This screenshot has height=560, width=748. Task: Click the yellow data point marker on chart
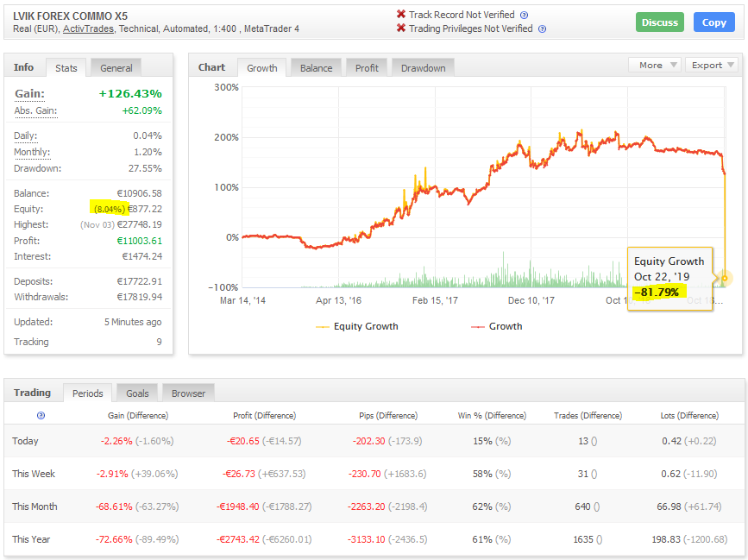click(x=725, y=278)
